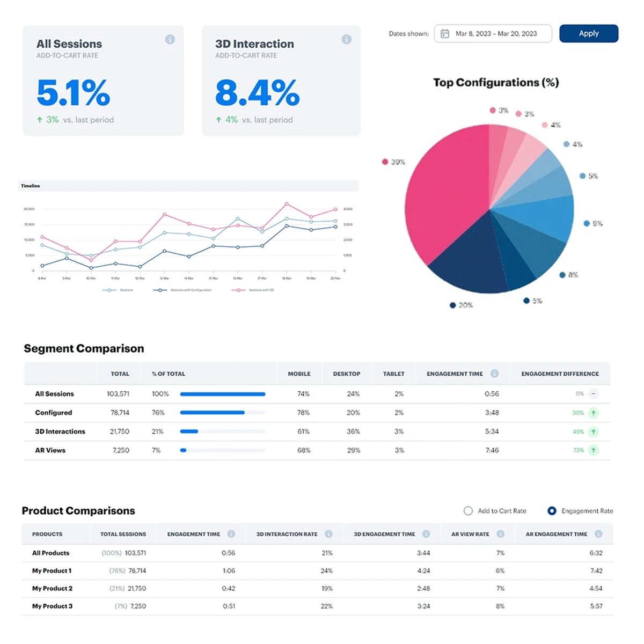Select the Engagement Rate option
Image resolution: width=644 pixels, height=644 pixels.
[x=551, y=510]
